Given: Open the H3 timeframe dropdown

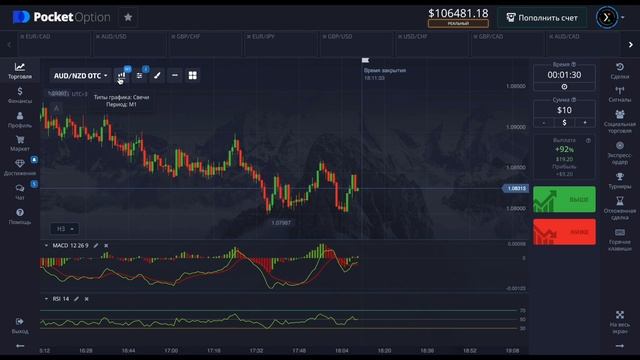Looking at the screenshot, I should click(64, 229).
